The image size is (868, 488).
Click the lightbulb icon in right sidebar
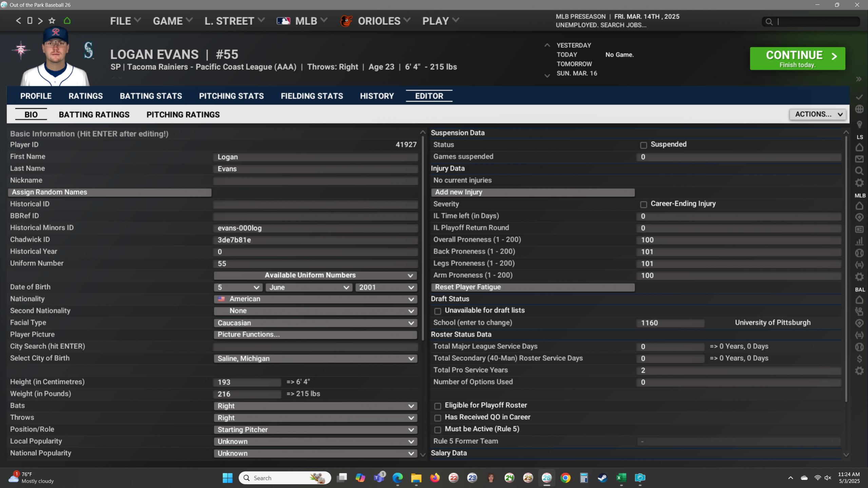pyautogui.click(x=859, y=124)
